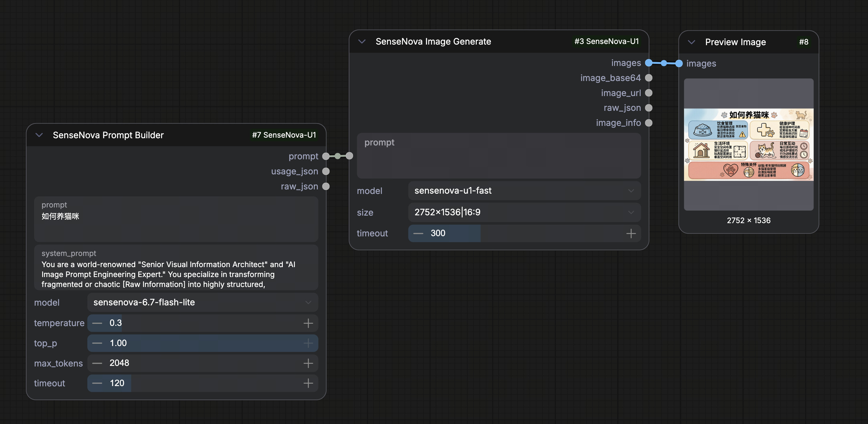This screenshot has width=868, height=424.
Task: Increase max_tokens with the plus button
Action: pos(308,363)
